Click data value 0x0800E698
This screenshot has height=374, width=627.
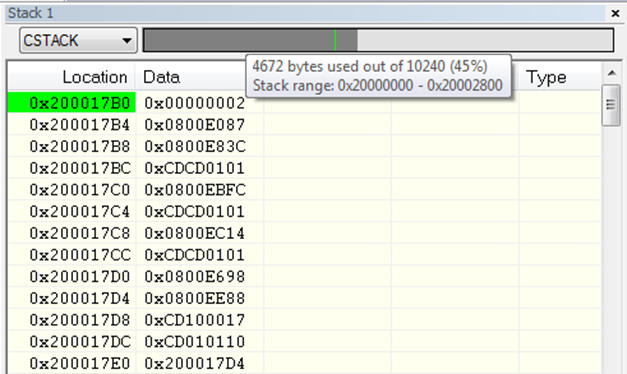point(194,276)
